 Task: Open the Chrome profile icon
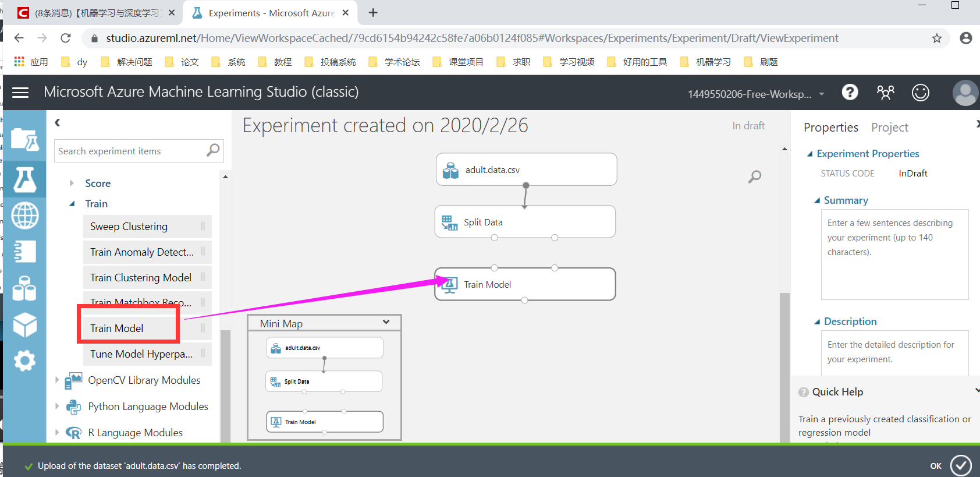pyautogui.click(x=966, y=38)
